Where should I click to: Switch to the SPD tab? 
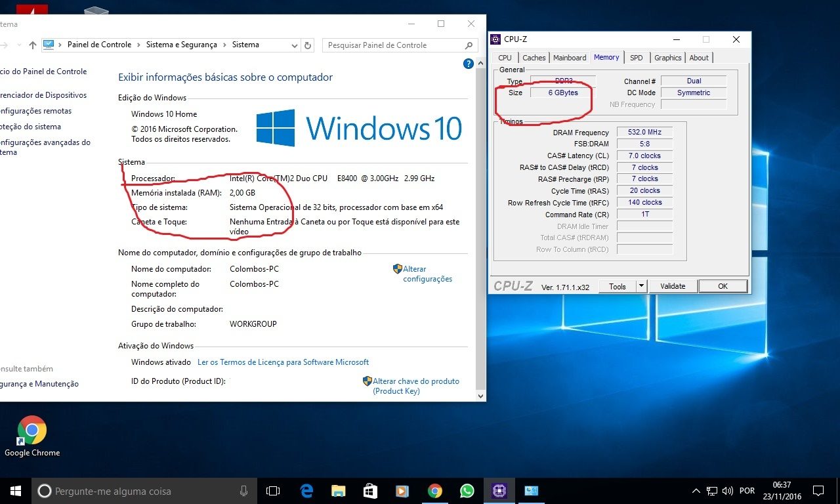tap(637, 58)
